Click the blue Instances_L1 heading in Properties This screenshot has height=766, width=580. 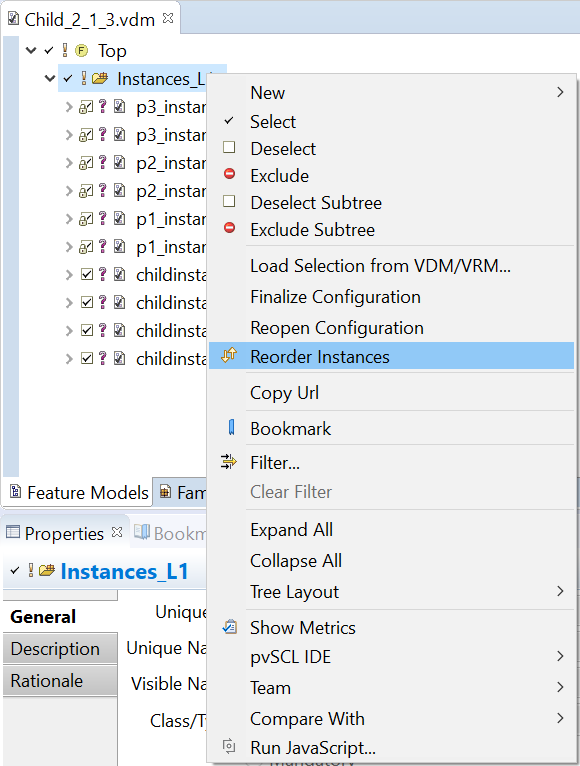tap(125, 571)
